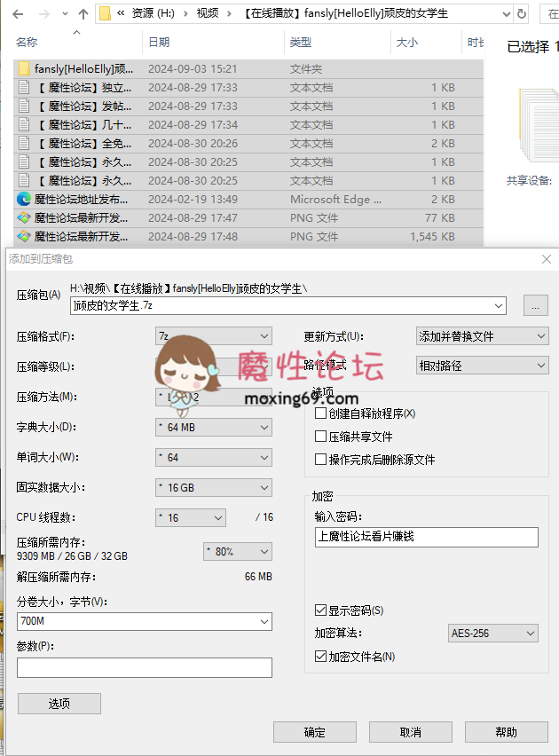Viewport: 559px width, 756px height.
Task: Toggle the encrypt file names checkbox
Action: coord(321,657)
